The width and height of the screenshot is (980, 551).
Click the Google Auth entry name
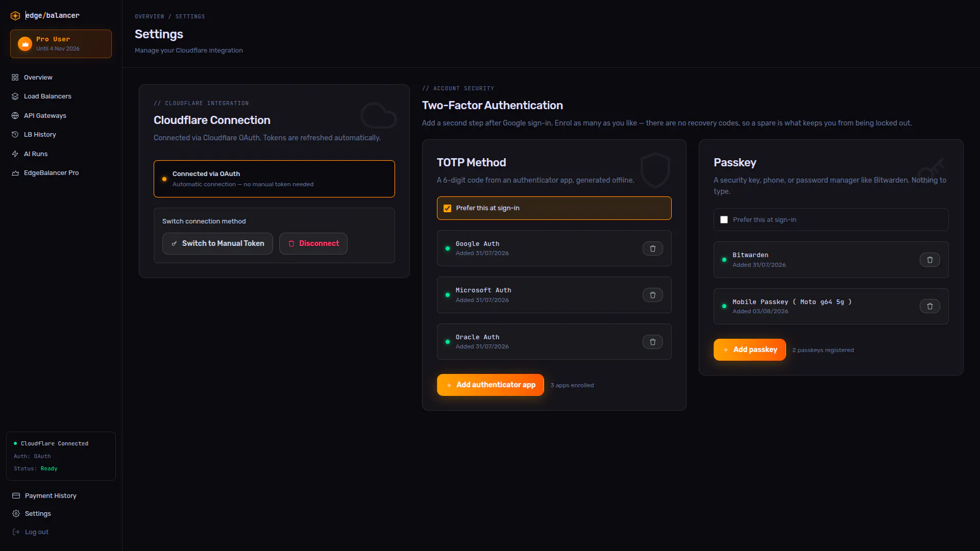coord(477,244)
